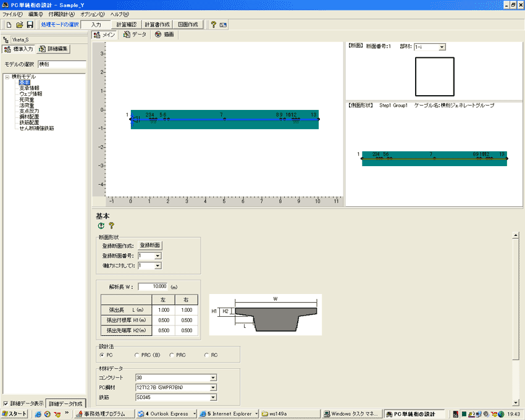The height and width of the screenshot is (420, 525).
Task: Select the PRC radio button
Action: pos(172,355)
